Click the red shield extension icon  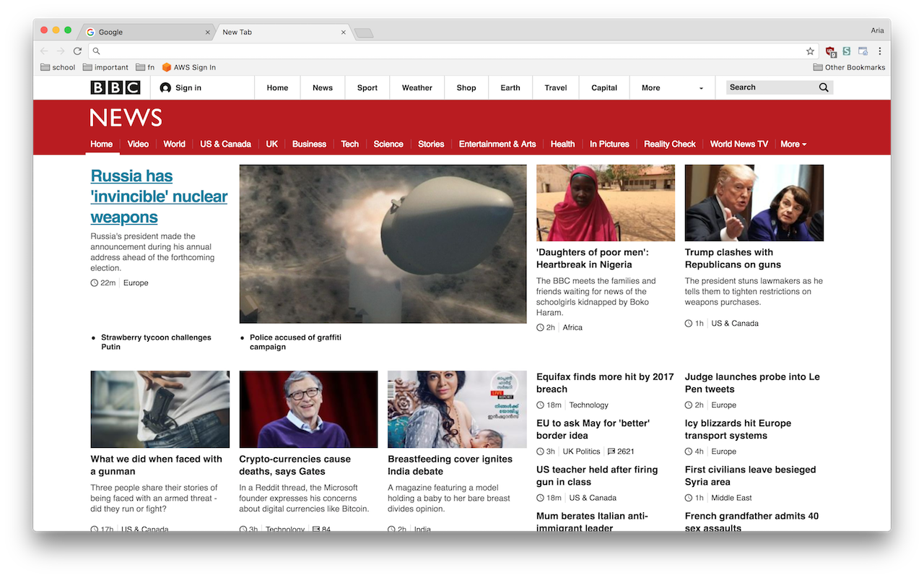(830, 51)
